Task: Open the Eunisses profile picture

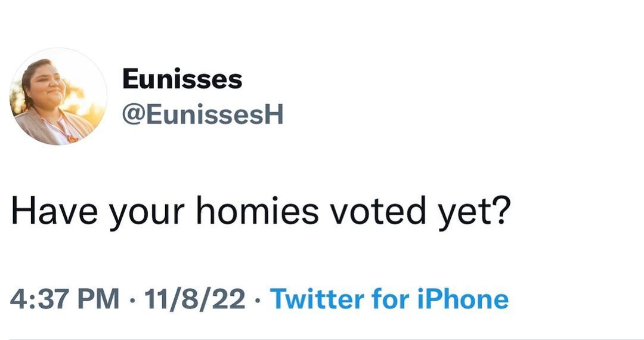Action: [58, 97]
